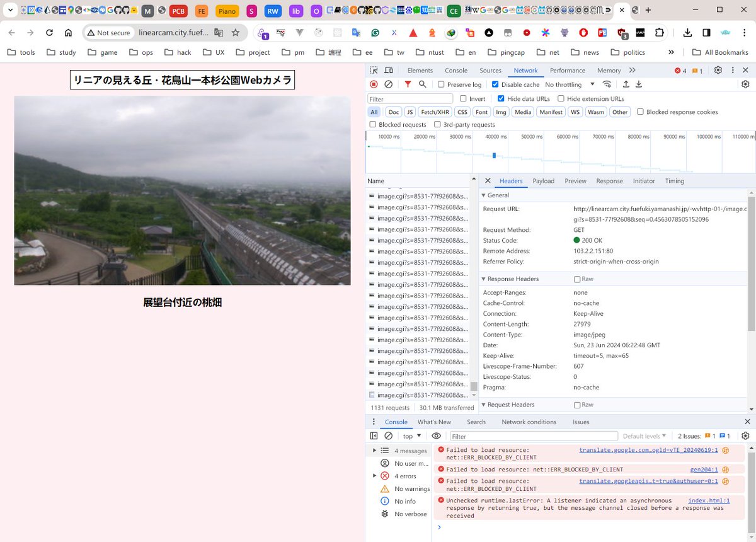Open Chrome downloads icon
This screenshot has width=756, height=542.
tap(688, 33)
